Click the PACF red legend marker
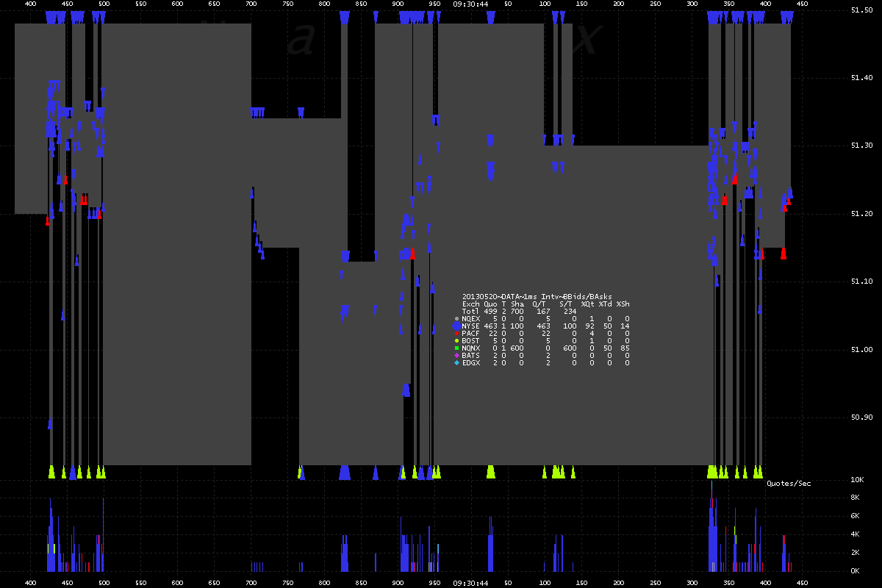The width and height of the screenshot is (882, 588). (456, 334)
